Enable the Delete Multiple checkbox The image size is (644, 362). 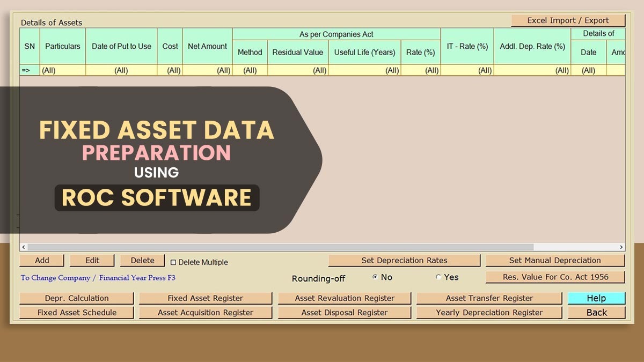(x=173, y=262)
